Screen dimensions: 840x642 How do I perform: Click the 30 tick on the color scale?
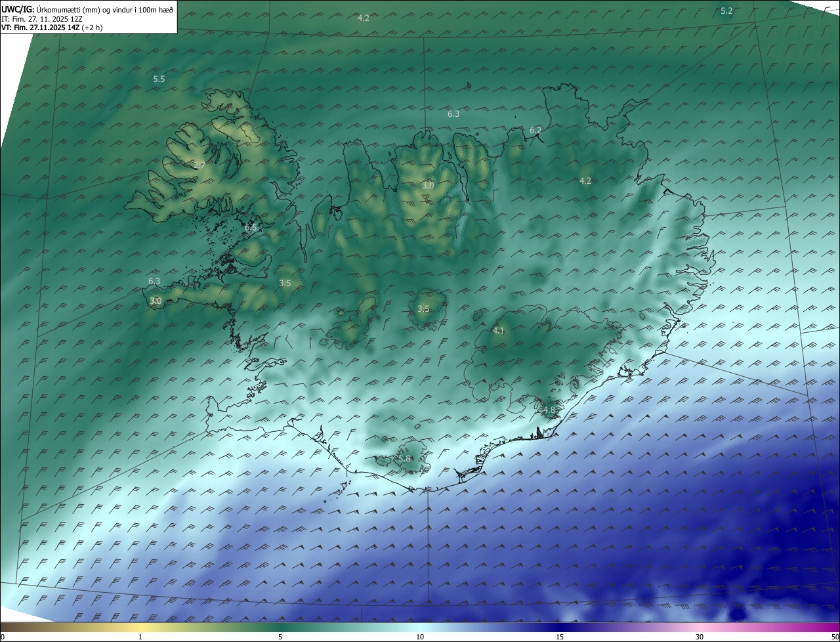[700, 637]
